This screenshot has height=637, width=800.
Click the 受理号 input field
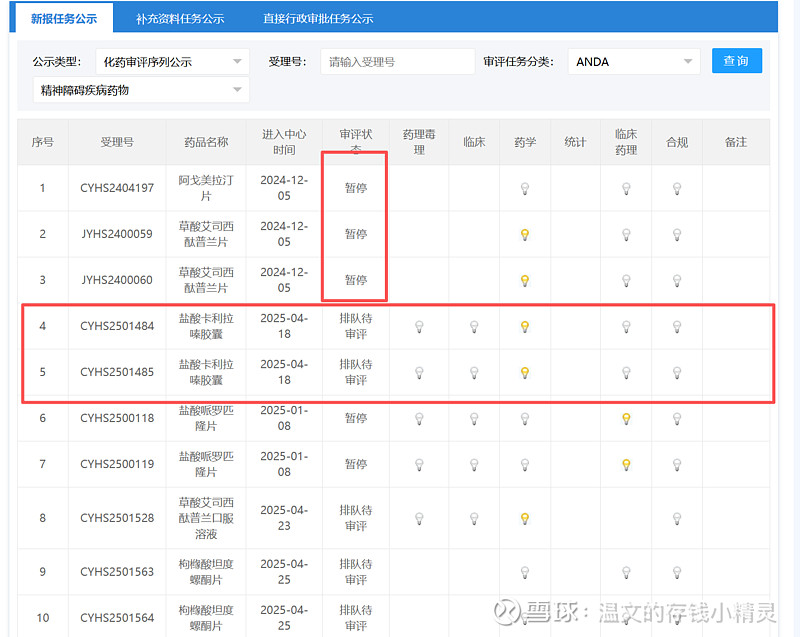tap(398, 62)
